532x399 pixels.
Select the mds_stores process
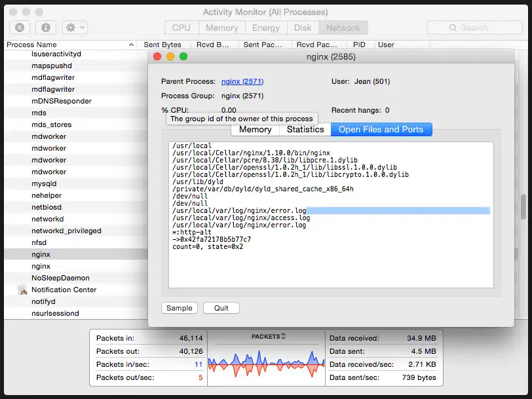(x=77, y=124)
